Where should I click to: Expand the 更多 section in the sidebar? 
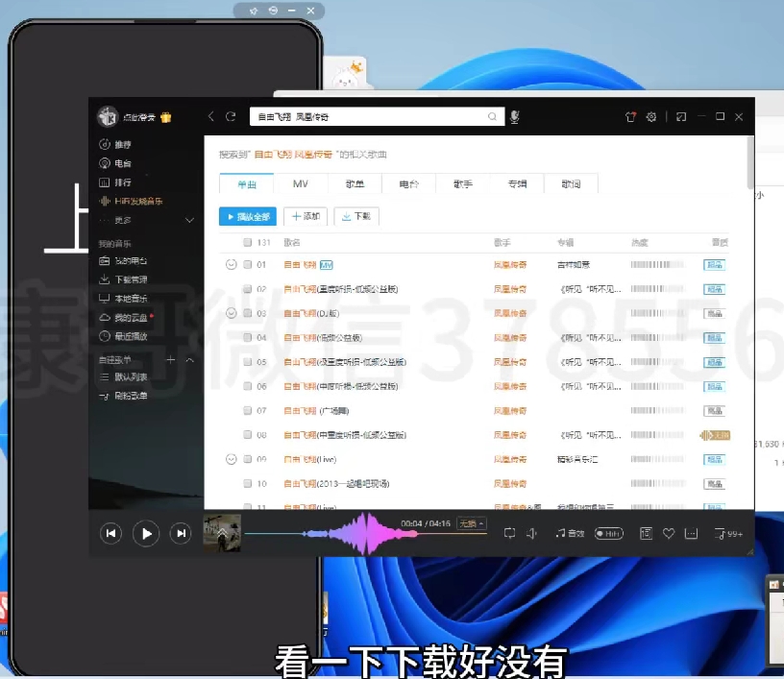[x=189, y=220]
